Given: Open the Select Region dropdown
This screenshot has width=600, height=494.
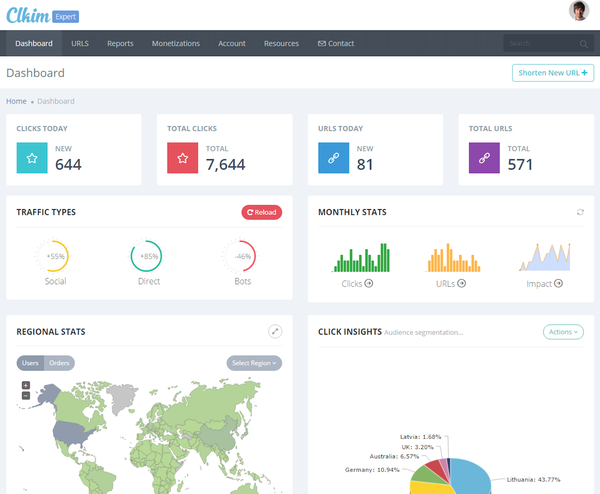Looking at the screenshot, I should point(254,363).
